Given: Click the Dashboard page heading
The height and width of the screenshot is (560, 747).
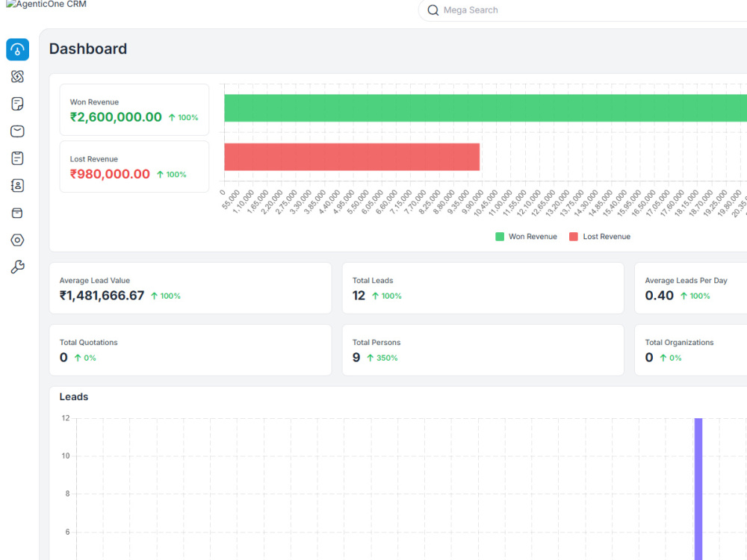Looking at the screenshot, I should tap(88, 49).
